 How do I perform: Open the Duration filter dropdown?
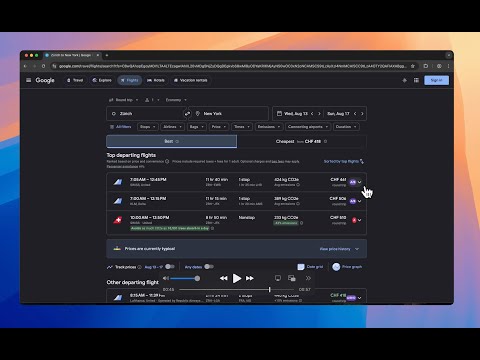346,127
